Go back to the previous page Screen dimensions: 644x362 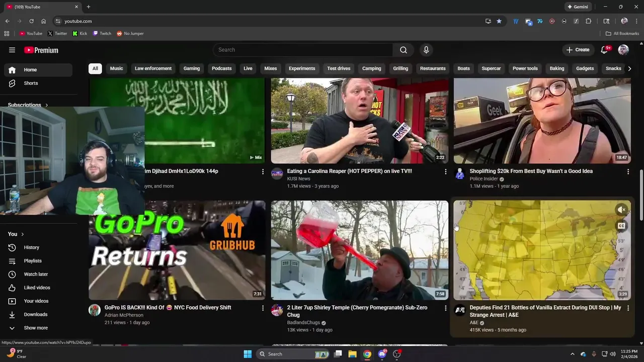[x=7, y=21]
